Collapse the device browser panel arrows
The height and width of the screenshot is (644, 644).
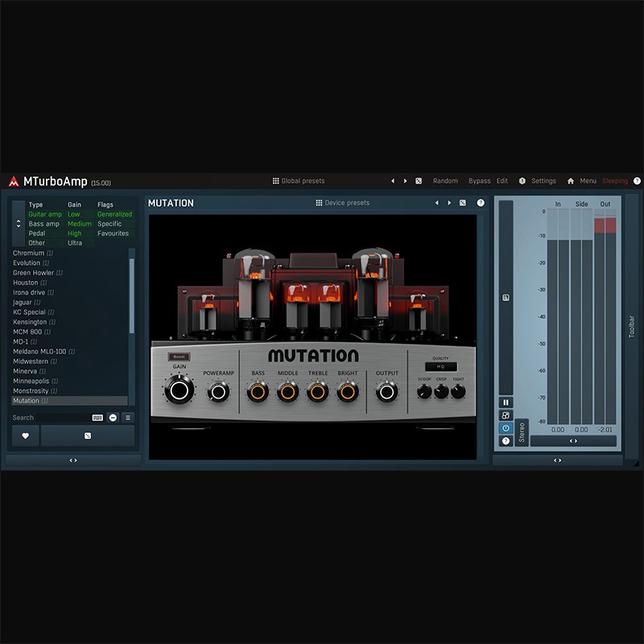(x=73, y=460)
